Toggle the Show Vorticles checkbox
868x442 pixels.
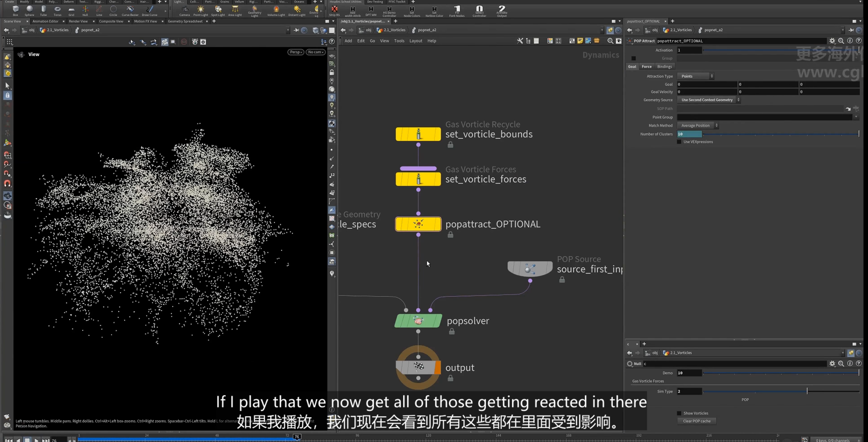(679, 413)
